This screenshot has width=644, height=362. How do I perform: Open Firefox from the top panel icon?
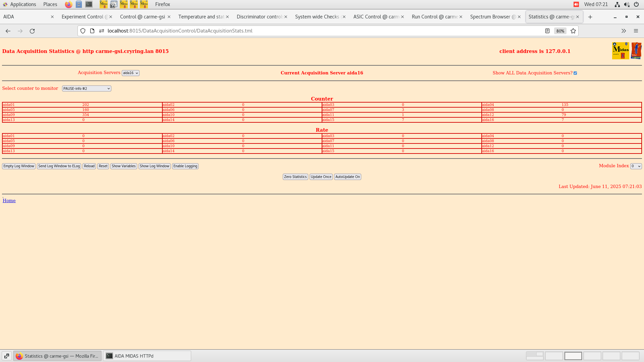tap(68, 4)
